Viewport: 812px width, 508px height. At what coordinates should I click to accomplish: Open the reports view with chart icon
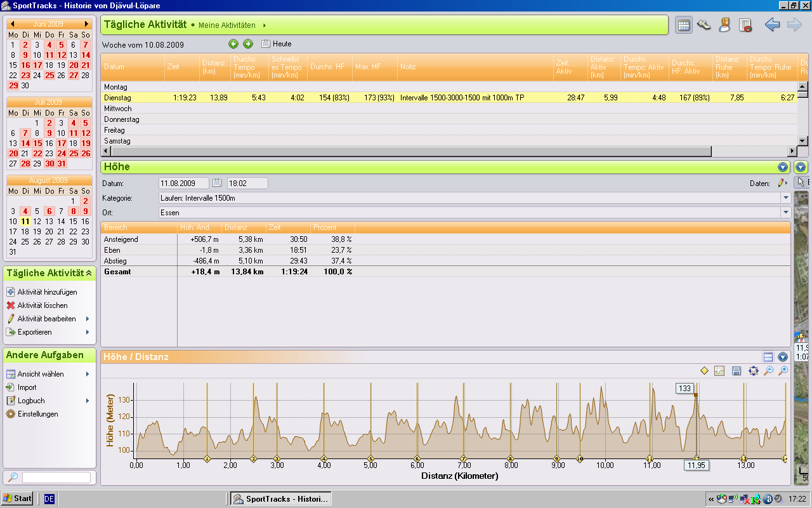pyautogui.click(x=745, y=25)
